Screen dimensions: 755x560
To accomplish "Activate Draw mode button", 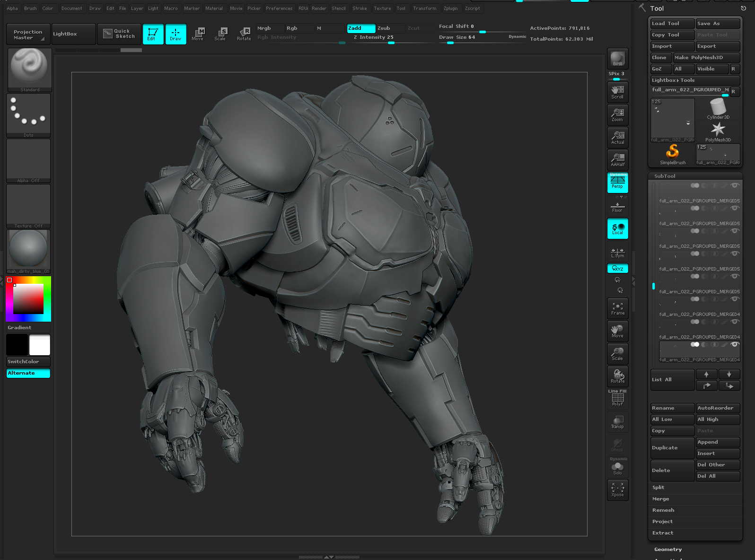I will point(176,34).
